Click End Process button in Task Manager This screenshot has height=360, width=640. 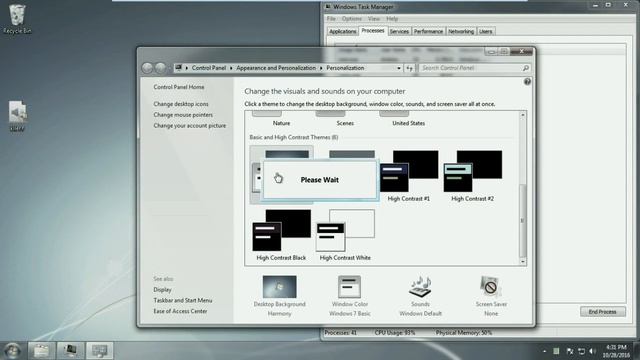602,312
